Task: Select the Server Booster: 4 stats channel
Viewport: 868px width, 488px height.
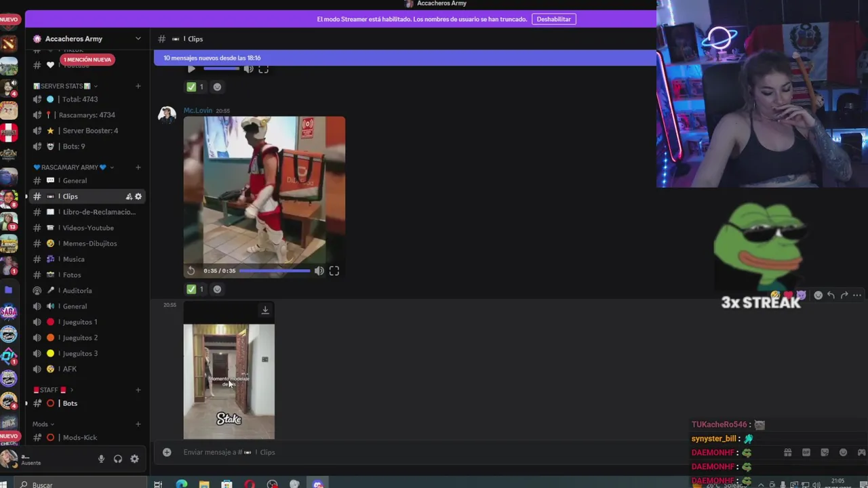Action: 87,131
